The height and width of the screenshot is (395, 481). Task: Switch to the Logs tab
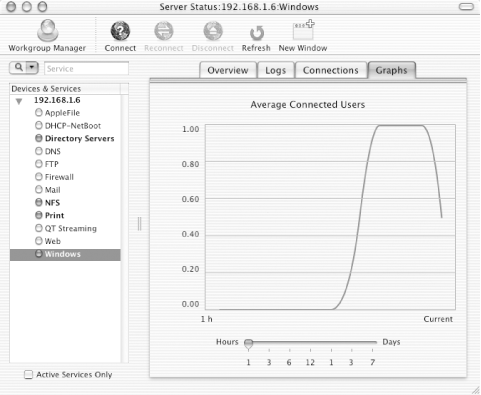[276, 70]
